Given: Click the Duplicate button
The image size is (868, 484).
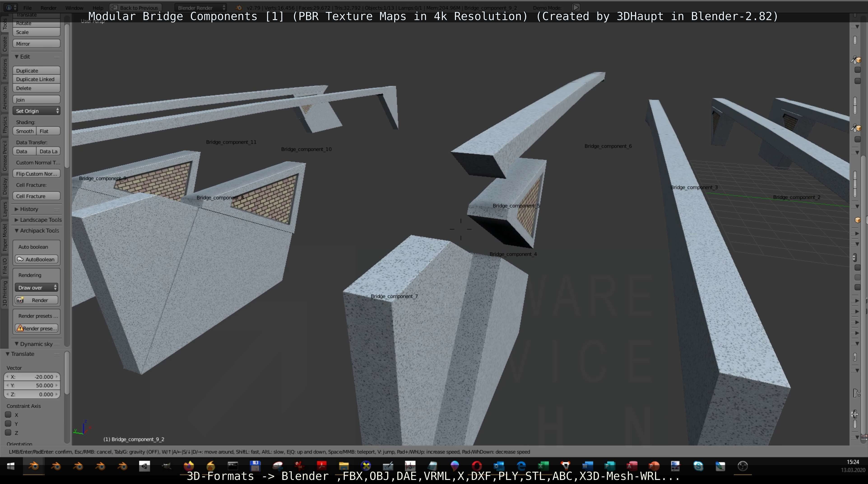Looking at the screenshot, I should [x=36, y=70].
